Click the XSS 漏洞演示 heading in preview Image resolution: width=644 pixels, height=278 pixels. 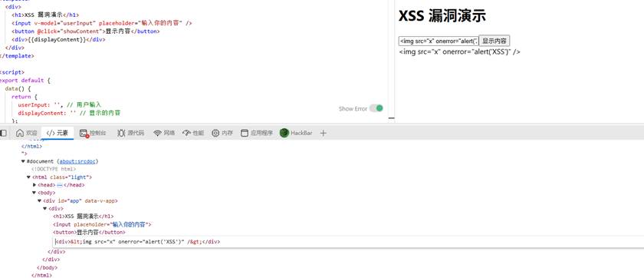pyautogui.click(x=442, y=16)
